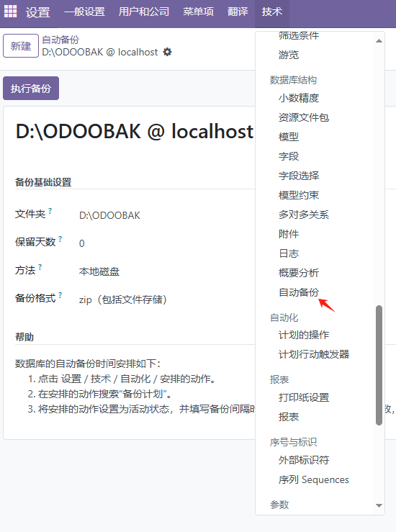Open 打印纸设置 menu entry

[x=304, y=397]
